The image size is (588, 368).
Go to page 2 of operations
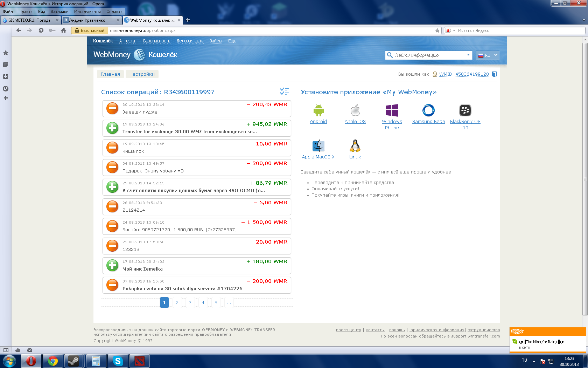(177, 302)
